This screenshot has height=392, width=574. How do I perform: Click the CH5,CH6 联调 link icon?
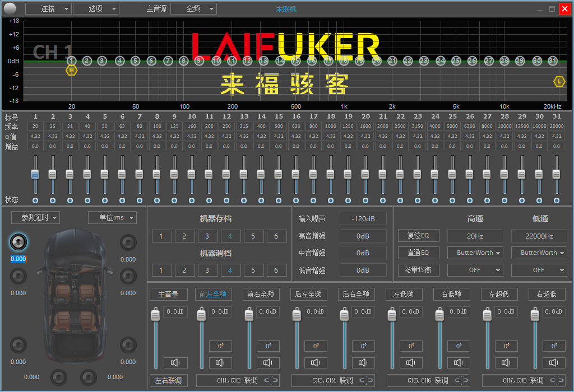462,380
